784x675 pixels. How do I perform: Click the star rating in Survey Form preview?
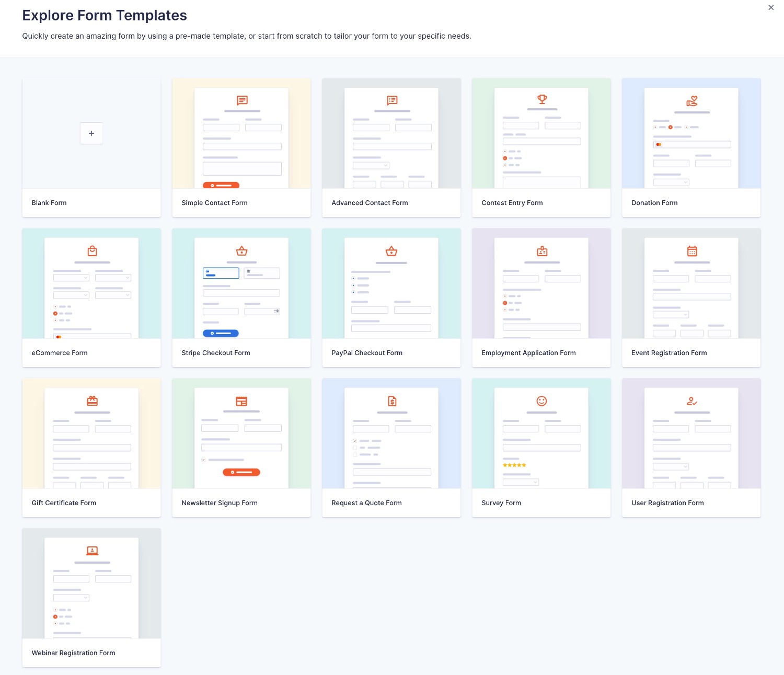coord(514,465)
